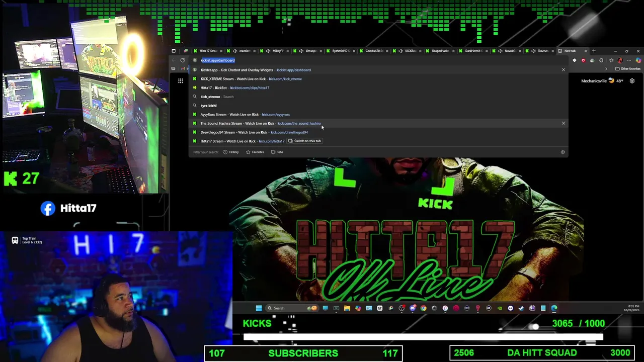Open Microsoft Edge from the taskbar
Viewport: 644px width, 362px height.
tap(554, 308)
